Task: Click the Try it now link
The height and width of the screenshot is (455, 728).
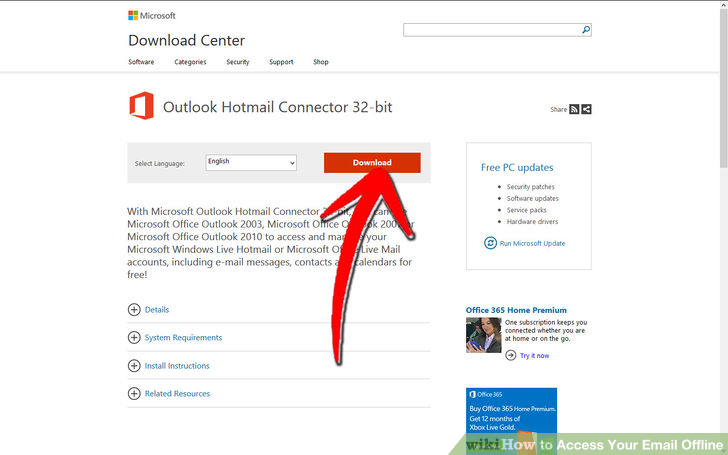Action: coord(534,356)
